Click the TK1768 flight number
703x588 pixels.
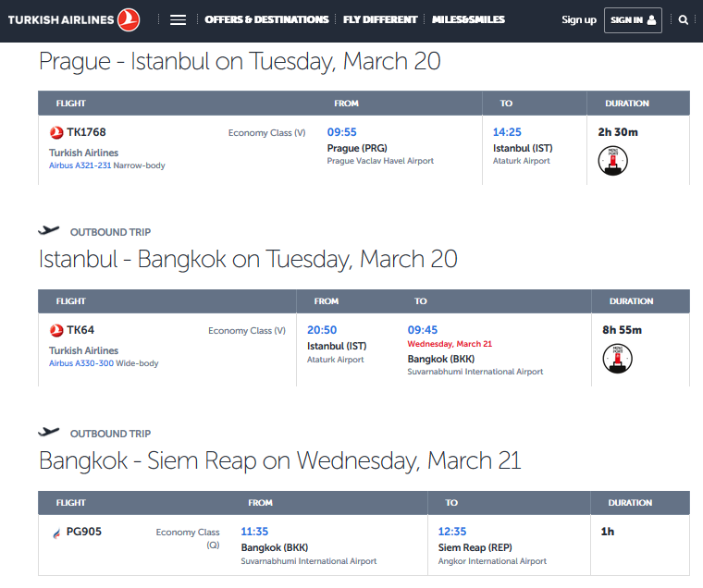(86, 132)
